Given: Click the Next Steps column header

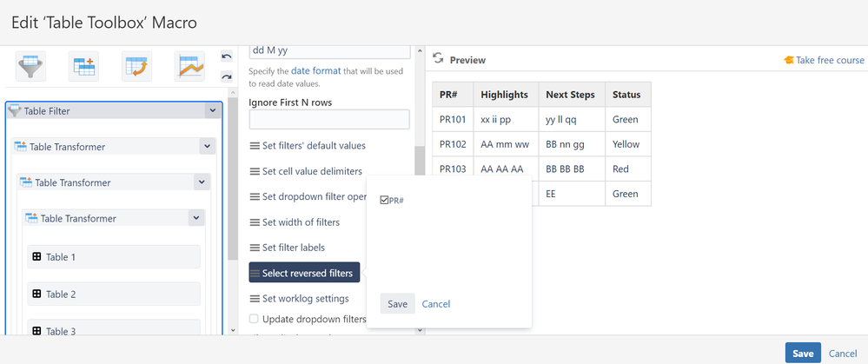Looking at the screenshot, I should (572, 95).
